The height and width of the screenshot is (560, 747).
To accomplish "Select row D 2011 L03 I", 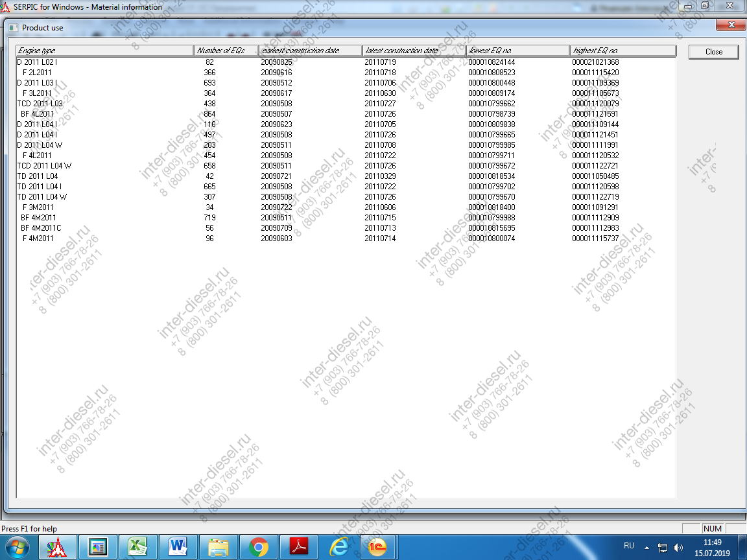I will tap(346, 83).
